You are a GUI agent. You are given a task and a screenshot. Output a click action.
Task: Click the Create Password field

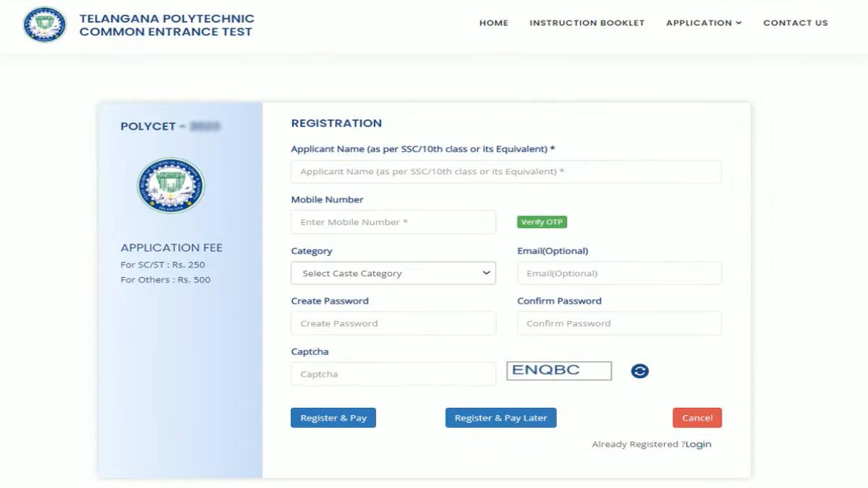click(393, 323)
